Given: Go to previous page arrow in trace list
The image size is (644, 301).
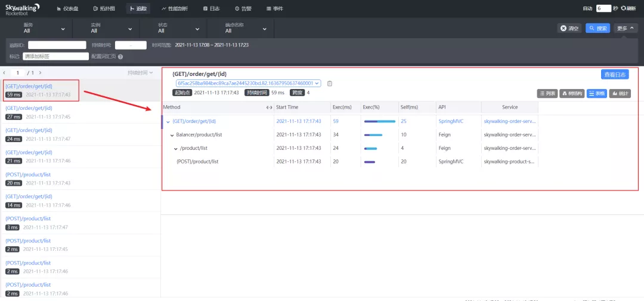Looking at the screenshot, I should click(x=5, y=73).
